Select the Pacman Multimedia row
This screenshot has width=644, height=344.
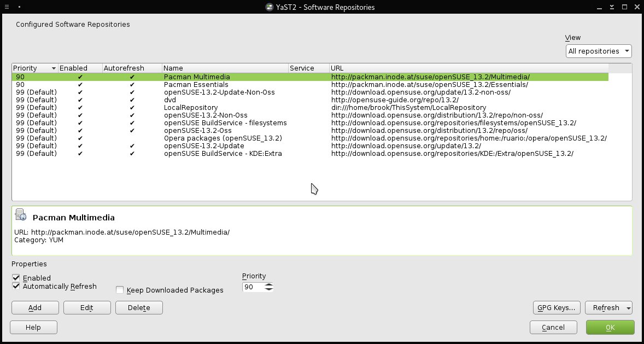tap(310, 77)
